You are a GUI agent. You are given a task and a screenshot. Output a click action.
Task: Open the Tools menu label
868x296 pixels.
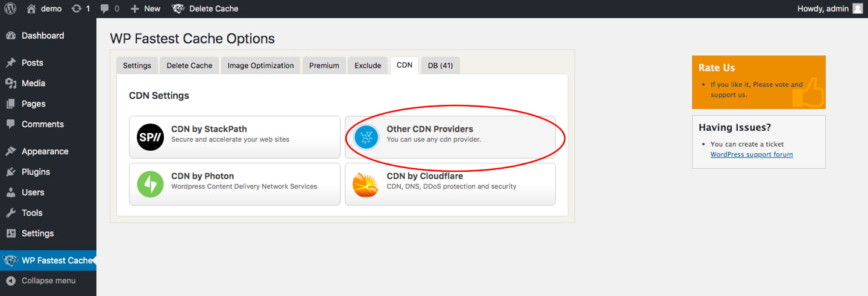pyautogui.click(x=32, y=213)
